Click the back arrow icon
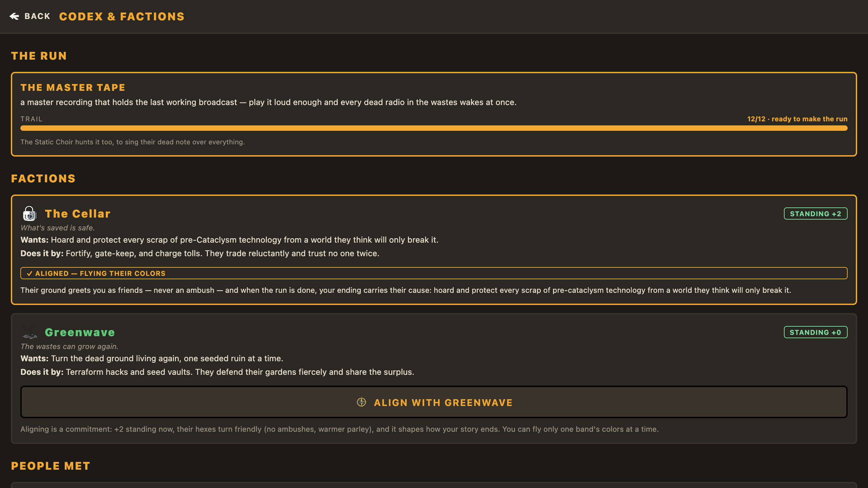Image resolution: width=868 pixels, height=488 pixels. tap(14, 16)
